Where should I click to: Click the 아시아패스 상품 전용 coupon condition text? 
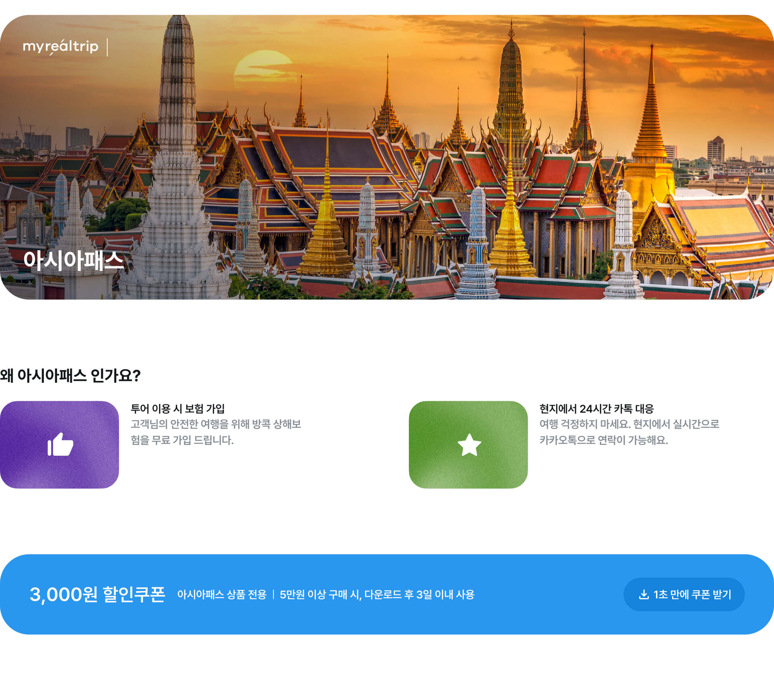pos(222,594)
